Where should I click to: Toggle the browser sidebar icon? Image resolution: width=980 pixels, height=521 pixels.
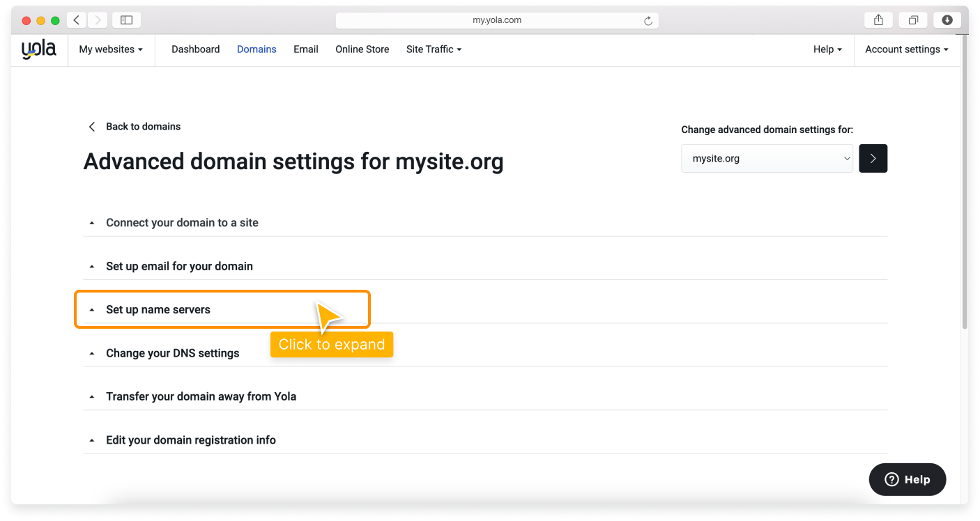point(126,20)
